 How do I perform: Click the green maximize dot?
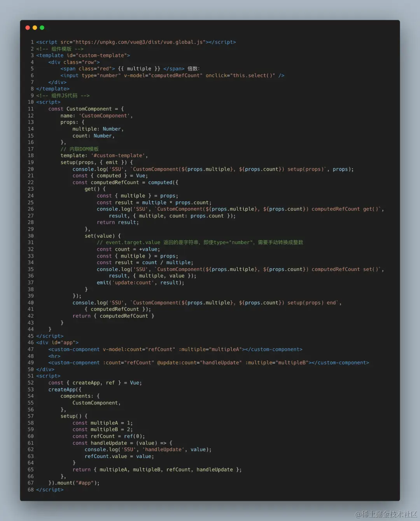point(42,28)
